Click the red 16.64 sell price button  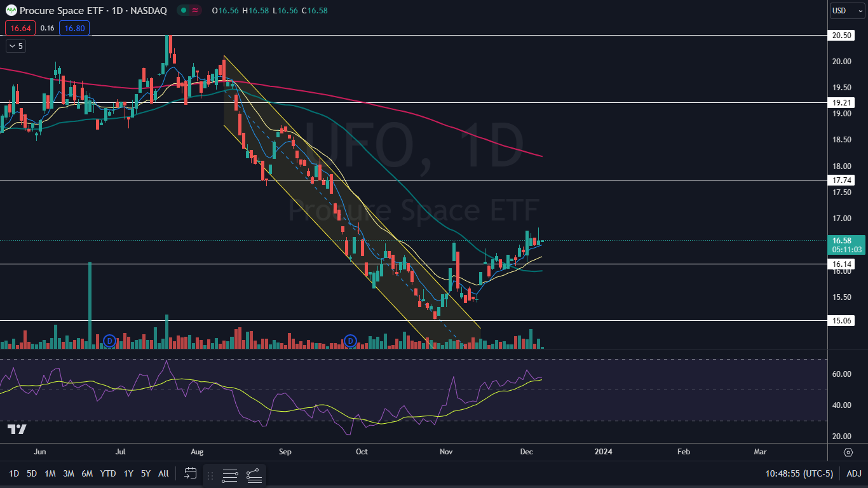(20, 28)
